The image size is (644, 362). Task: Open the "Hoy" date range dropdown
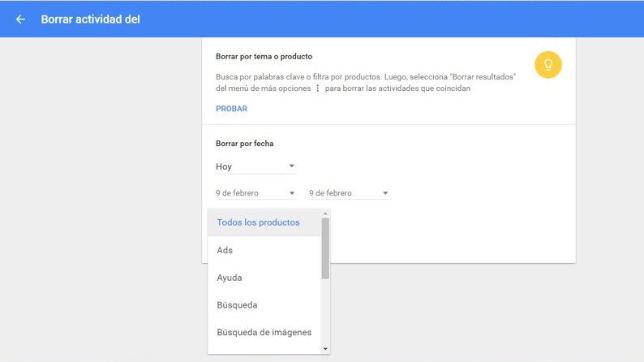tap(255, 166)
